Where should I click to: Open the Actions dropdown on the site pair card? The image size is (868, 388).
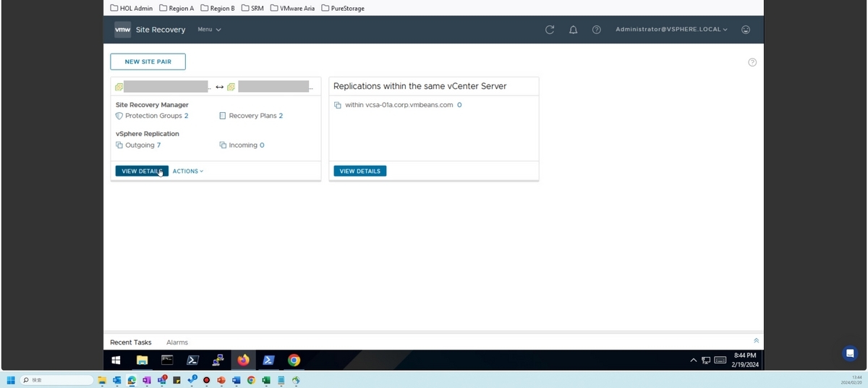(x=188, y=172)
